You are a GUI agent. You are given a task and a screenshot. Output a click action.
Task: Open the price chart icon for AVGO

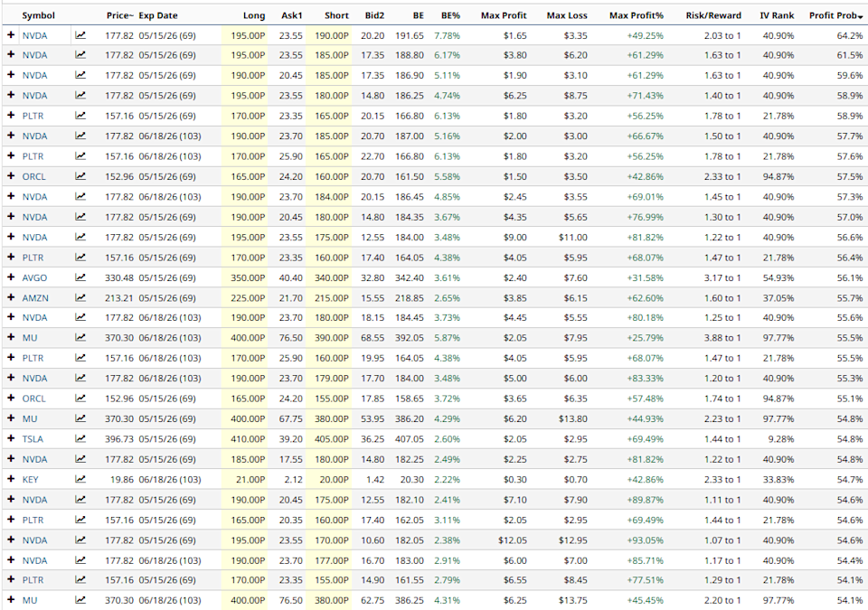tap(80, 277)
